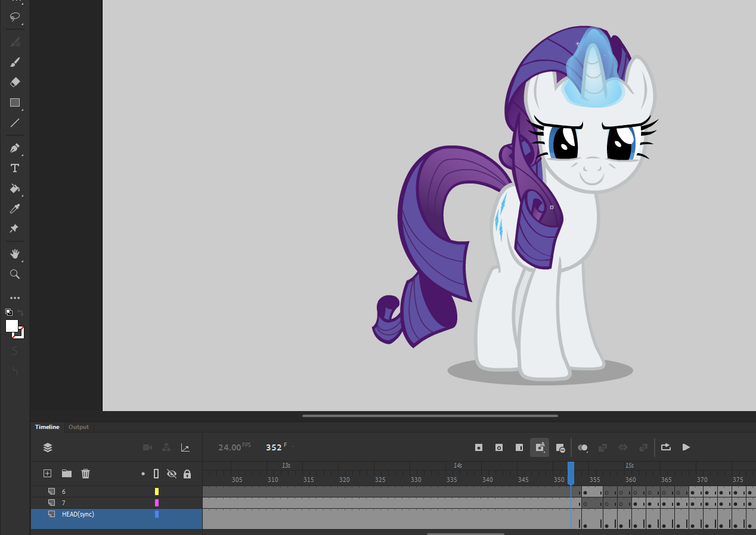The height and width of the screenshot is (535, 756).
Task: Select the Lasso tool
Action: click(x=15, y=17)
